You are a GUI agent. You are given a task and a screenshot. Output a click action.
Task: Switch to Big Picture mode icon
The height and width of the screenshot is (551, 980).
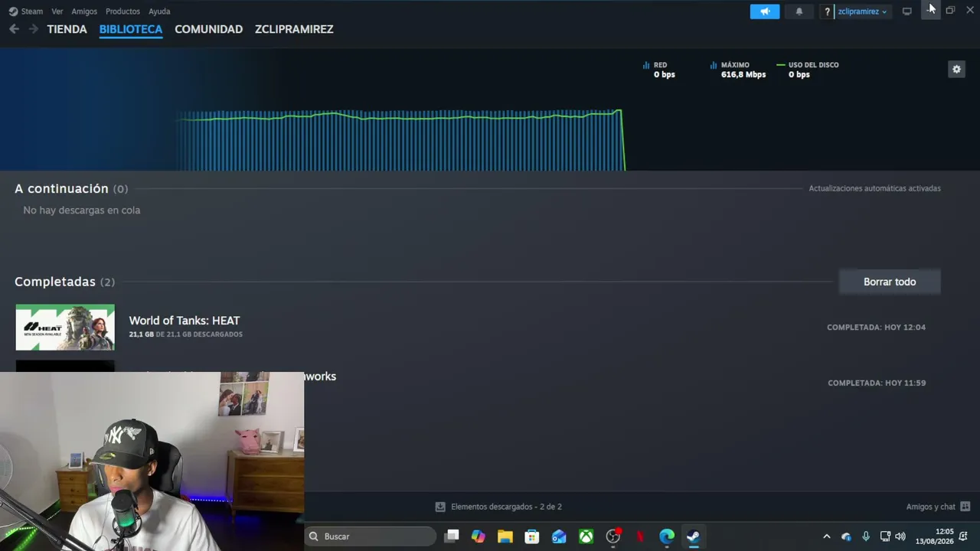(x=907, y=11)
